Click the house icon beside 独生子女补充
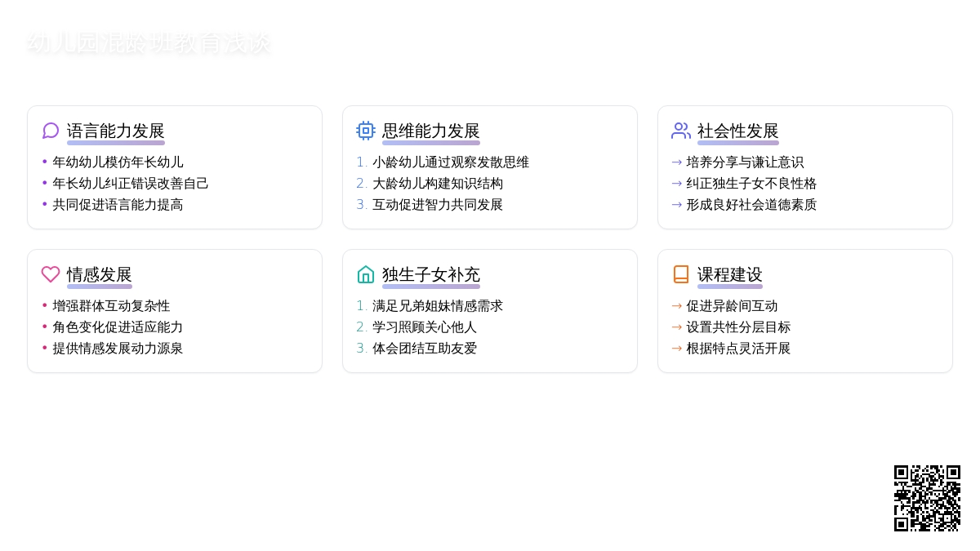This screenshot has height=551, width=980. (x=366, y=274)
